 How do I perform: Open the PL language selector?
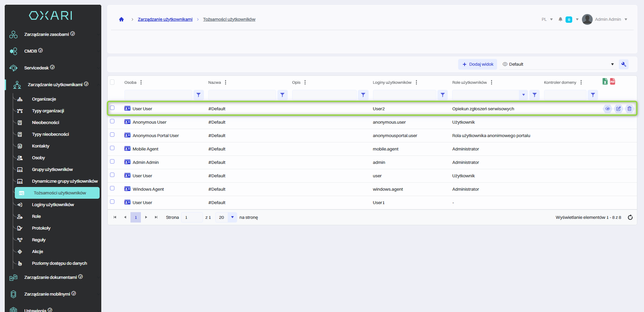coord(547,19)
